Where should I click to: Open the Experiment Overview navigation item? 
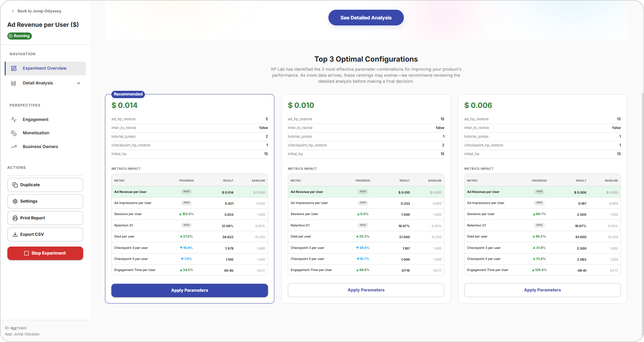coord(45,68)
